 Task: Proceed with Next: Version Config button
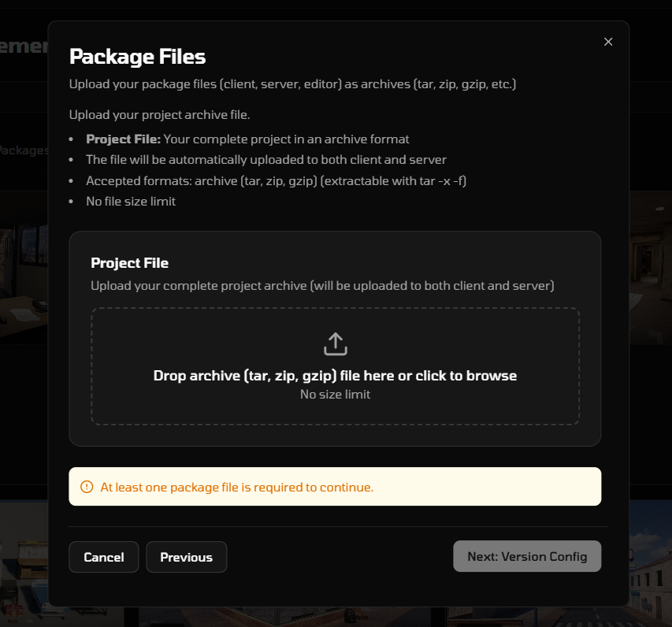tap(527, 556)
